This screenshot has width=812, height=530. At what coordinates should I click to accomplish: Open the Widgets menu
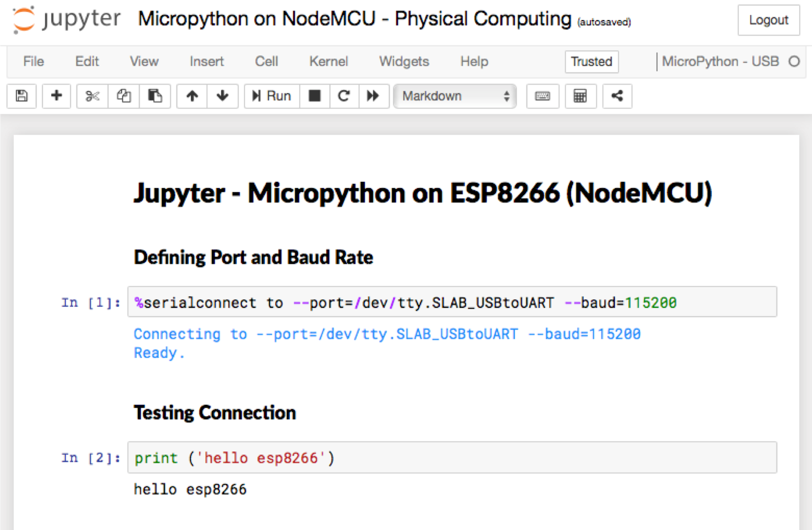click(403, 61)
